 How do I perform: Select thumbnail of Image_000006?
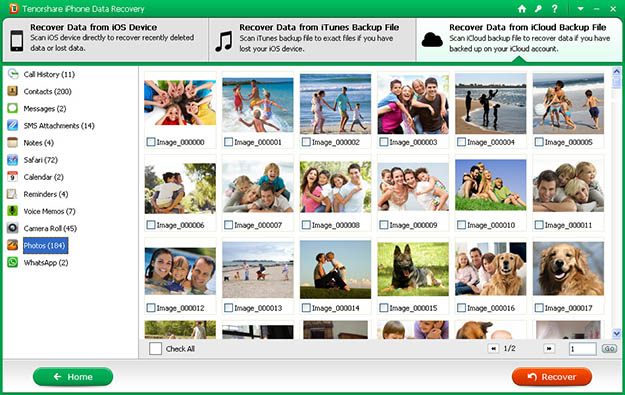tap(180, 188)
